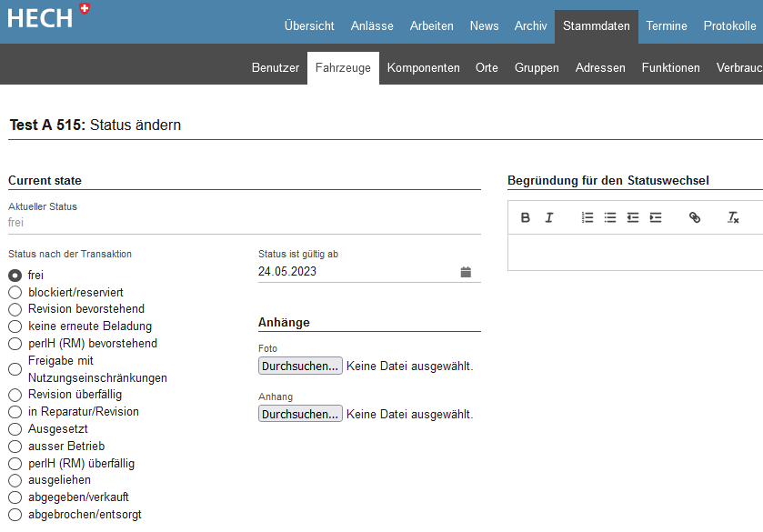
Task: Select 'Revision bevorstehend' as new status
Action: click(15, 309)
